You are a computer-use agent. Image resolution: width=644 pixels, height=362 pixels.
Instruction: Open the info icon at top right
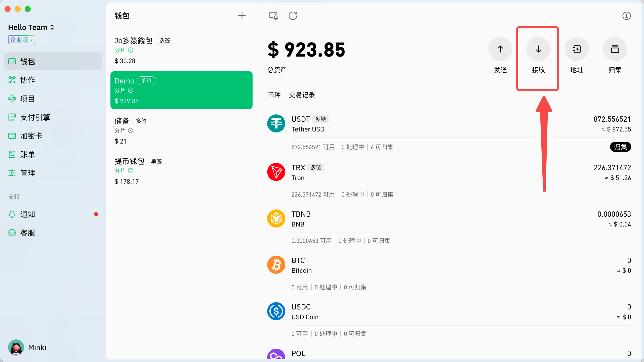626,16
